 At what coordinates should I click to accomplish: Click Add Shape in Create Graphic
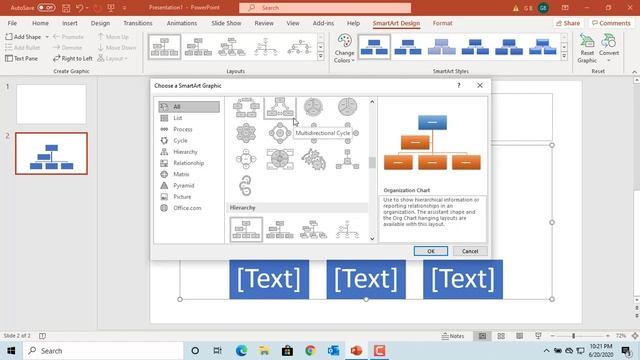23,37
